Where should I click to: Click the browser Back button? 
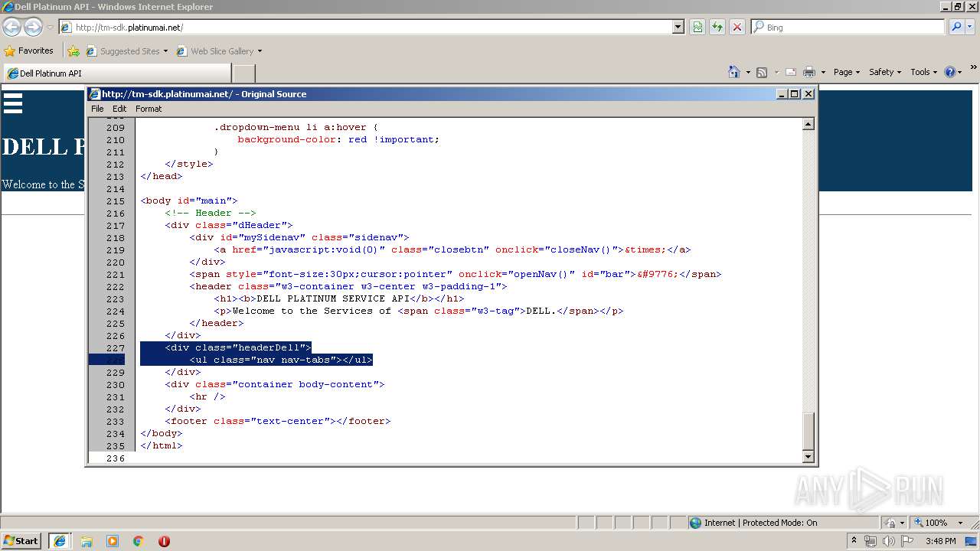point(12,28)
